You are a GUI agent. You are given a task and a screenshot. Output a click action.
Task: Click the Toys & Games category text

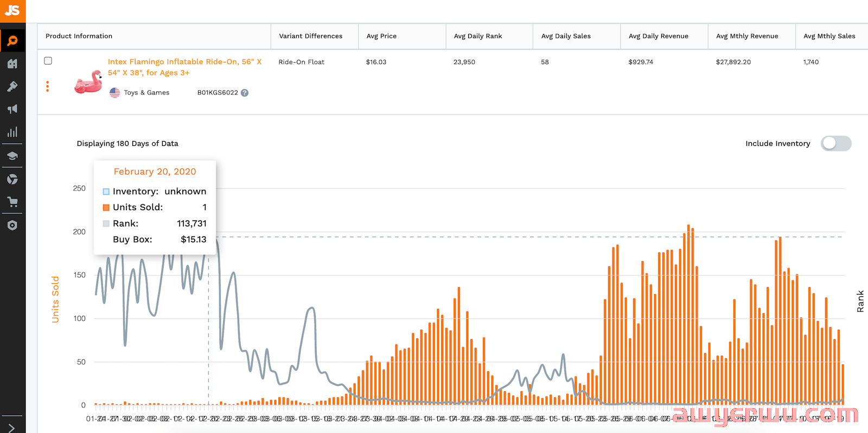tap(146, 93)
